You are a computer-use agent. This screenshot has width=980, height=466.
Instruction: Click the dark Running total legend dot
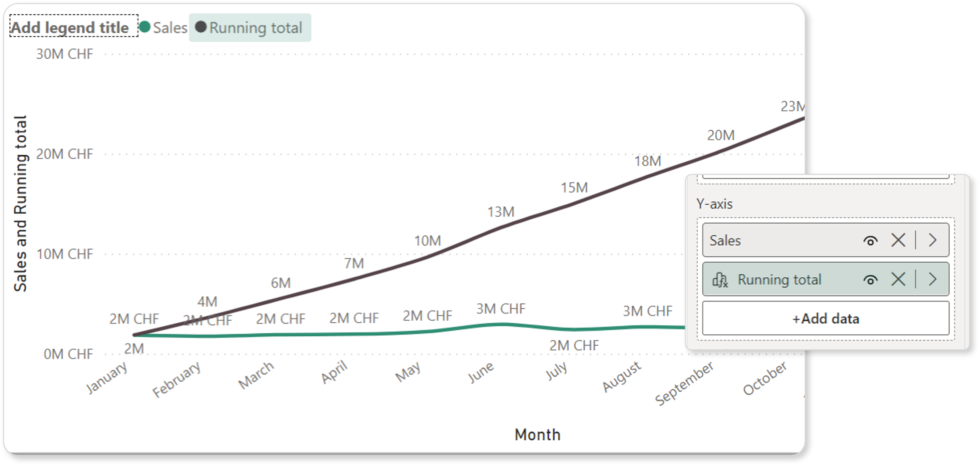pyautogui.click(x=201, y=27)
